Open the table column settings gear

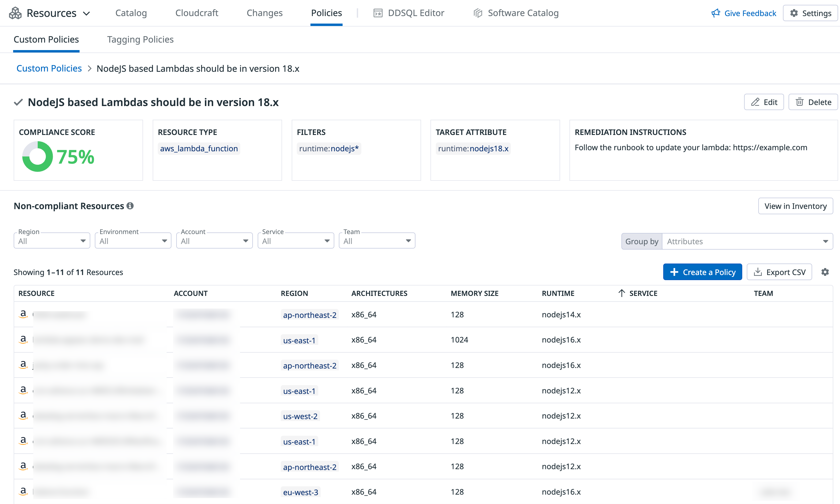pos(825,272)
